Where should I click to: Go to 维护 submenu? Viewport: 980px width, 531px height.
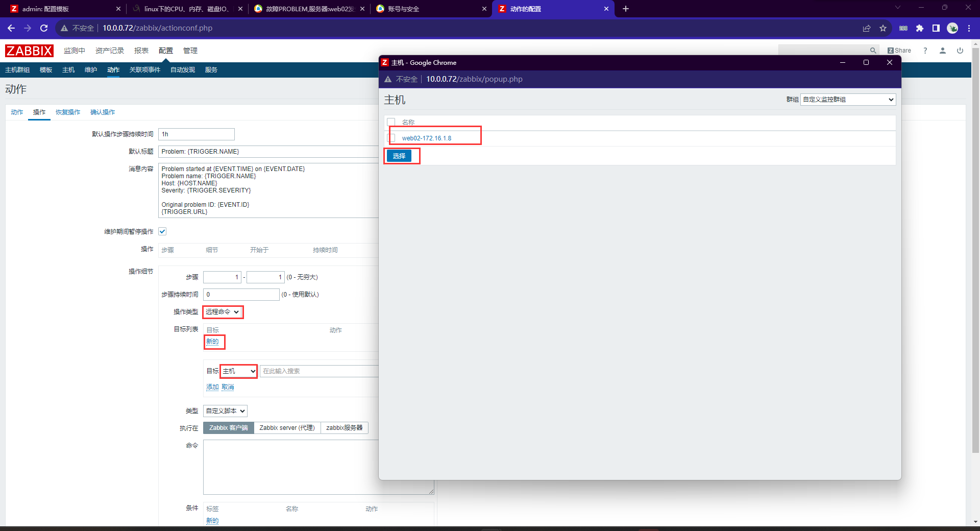pyautogui.click(x=91, y=70)
